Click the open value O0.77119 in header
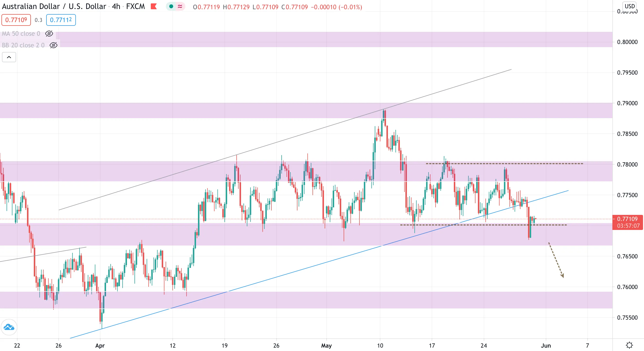644x351 pixels. (x=206, y=7)
